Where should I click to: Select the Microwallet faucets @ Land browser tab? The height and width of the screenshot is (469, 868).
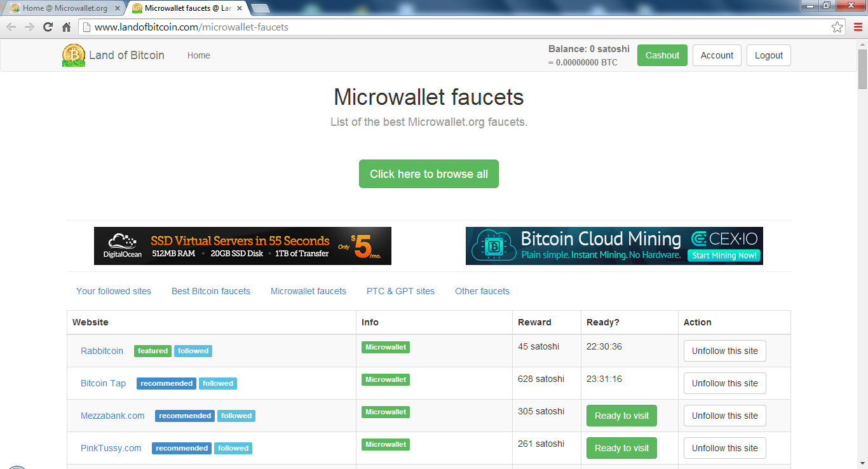tap(187, 8)
